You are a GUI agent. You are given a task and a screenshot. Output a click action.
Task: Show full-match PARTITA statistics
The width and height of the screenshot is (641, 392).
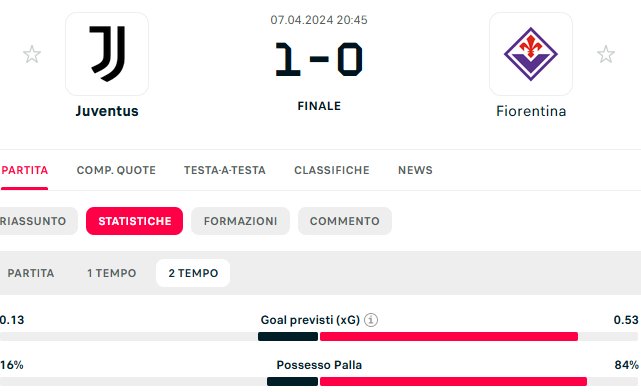click(x=31, y=273)
